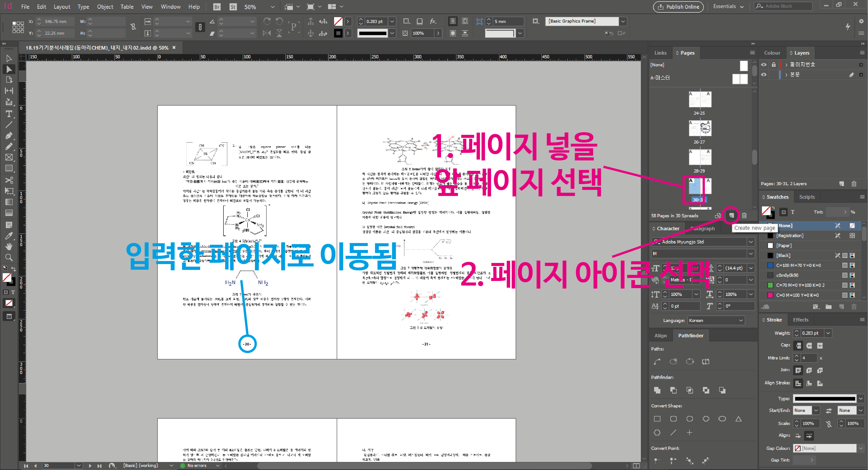Select the Selection tool arrow
The height and width of the screenshot is (470, 868).
tap(9, 58)
